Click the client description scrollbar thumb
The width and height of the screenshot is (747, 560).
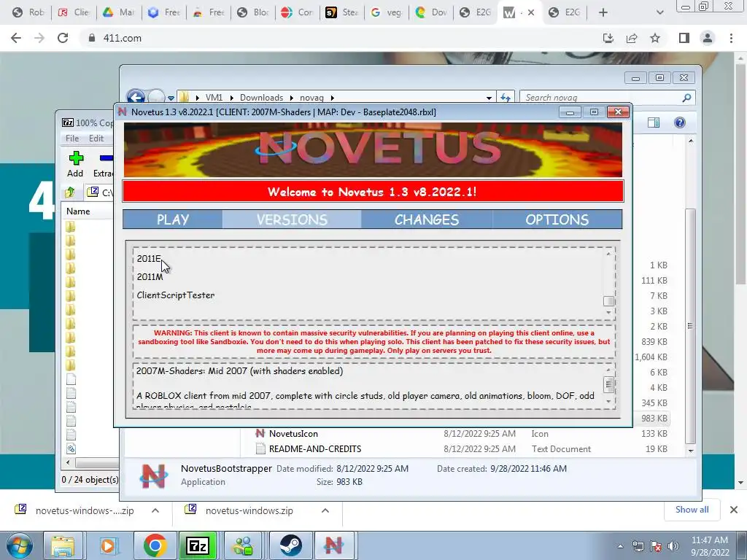[608, 384]
